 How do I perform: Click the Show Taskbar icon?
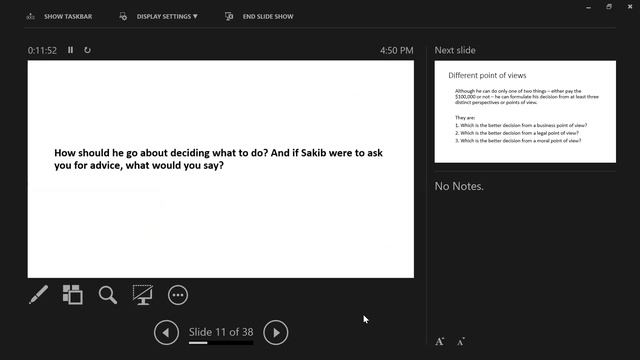coord(31,16)
